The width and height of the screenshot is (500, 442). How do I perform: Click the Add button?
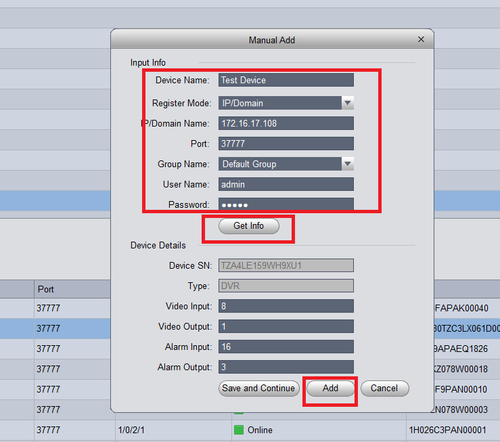(330, 388)
